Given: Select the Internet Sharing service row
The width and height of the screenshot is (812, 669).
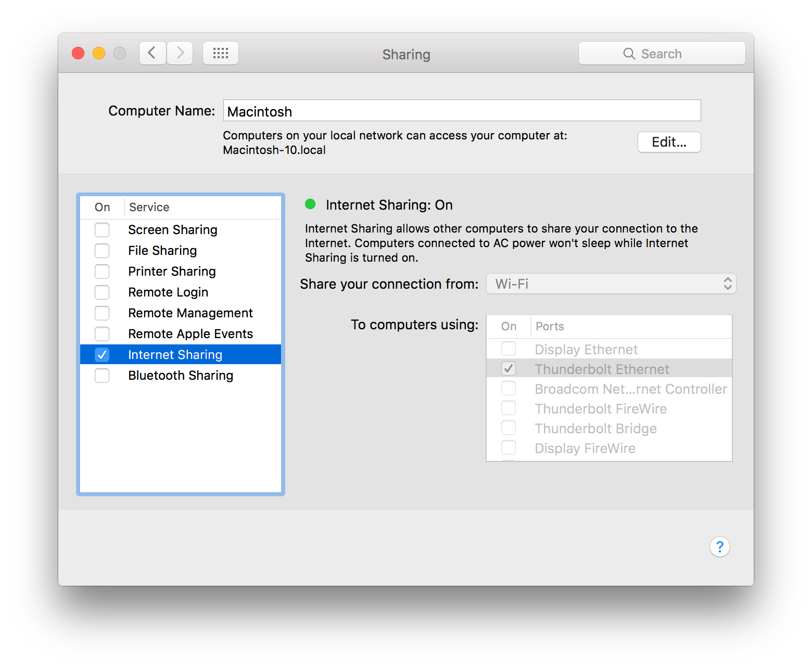Looking at the screenshot, I should pos(181,354).
